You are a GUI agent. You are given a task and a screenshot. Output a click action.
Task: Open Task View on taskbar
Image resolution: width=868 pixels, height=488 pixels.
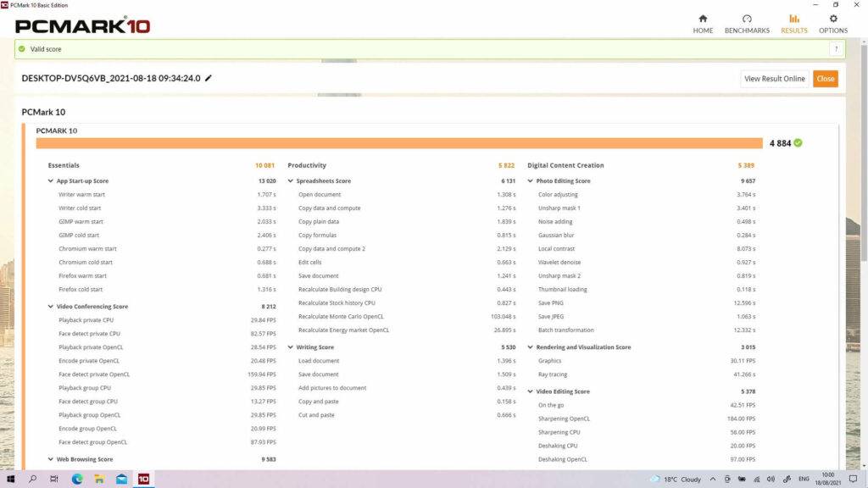coord(53,480)
